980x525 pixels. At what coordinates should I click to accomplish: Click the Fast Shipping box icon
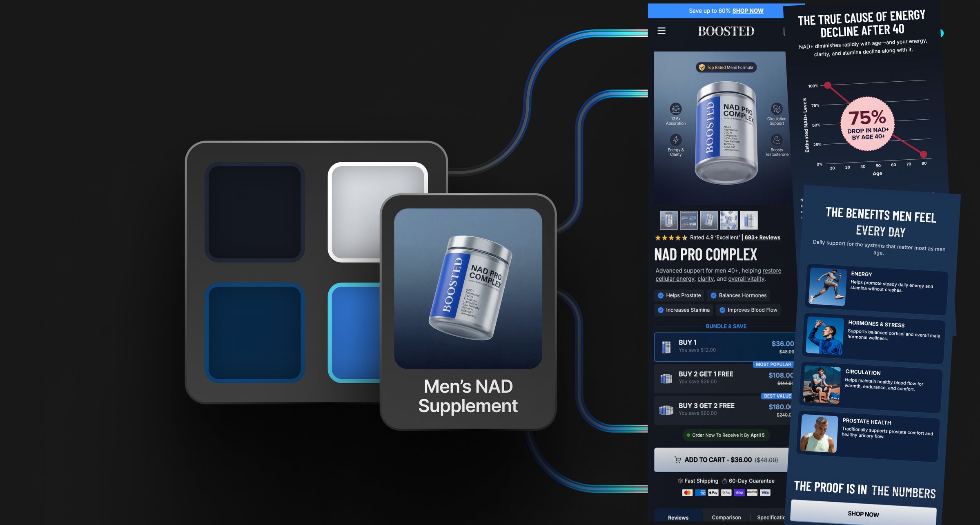pos(680,481)
